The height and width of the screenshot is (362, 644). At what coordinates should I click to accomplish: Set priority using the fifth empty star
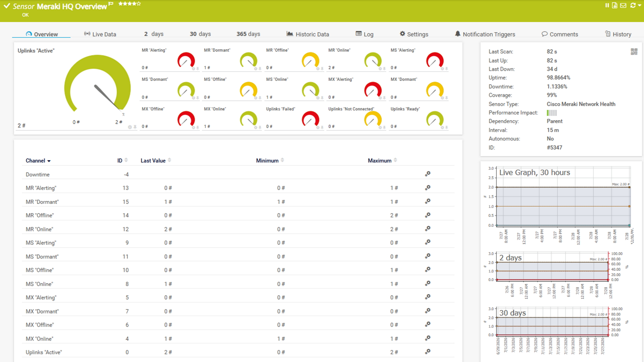pyautogui.click(x=139, y=4)
